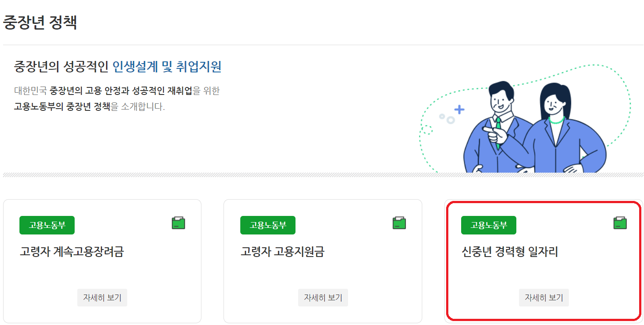Image resolution: width=644 pixels, height=325 pixels.
Task: Select the 고용노동부 badge on the 고령자 고용지원금 card
Action: 268,225
